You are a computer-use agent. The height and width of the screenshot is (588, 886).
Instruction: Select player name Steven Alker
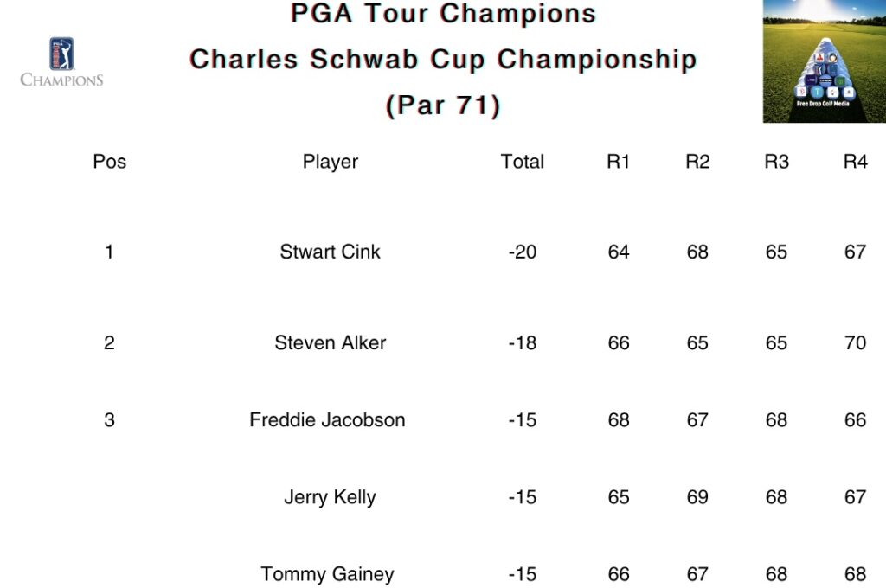330,342
